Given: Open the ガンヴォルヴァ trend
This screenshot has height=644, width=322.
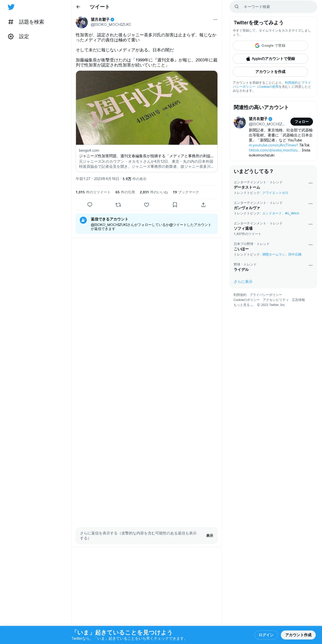Looking at the screenshot, I should tap(247, 208).
